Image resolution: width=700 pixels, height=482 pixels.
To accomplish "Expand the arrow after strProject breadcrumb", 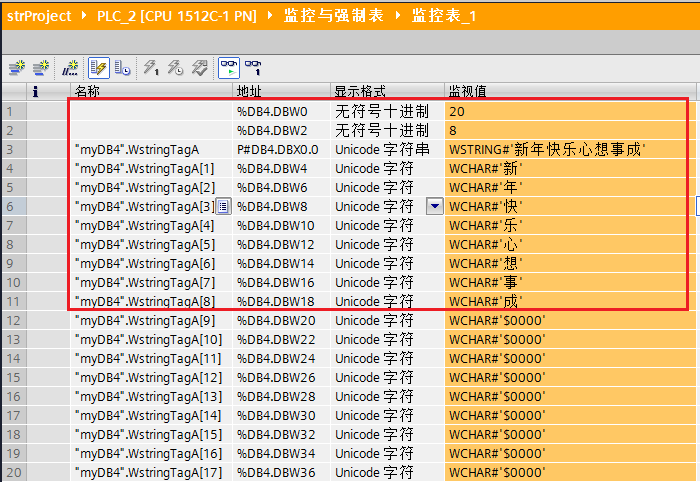I will 84,16.
